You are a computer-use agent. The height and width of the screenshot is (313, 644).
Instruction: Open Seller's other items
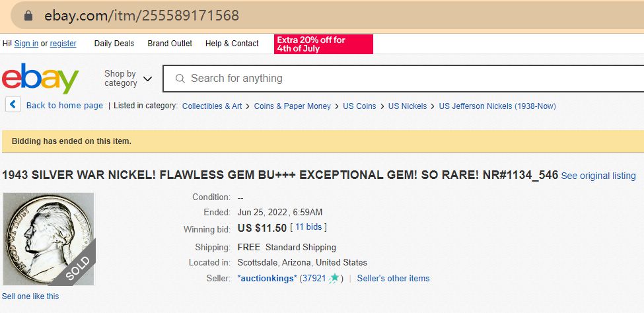[393, 278]
